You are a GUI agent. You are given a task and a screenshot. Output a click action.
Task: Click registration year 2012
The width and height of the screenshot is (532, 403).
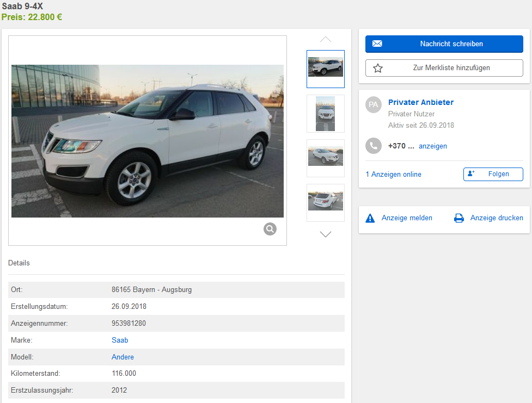pos(119,390)
